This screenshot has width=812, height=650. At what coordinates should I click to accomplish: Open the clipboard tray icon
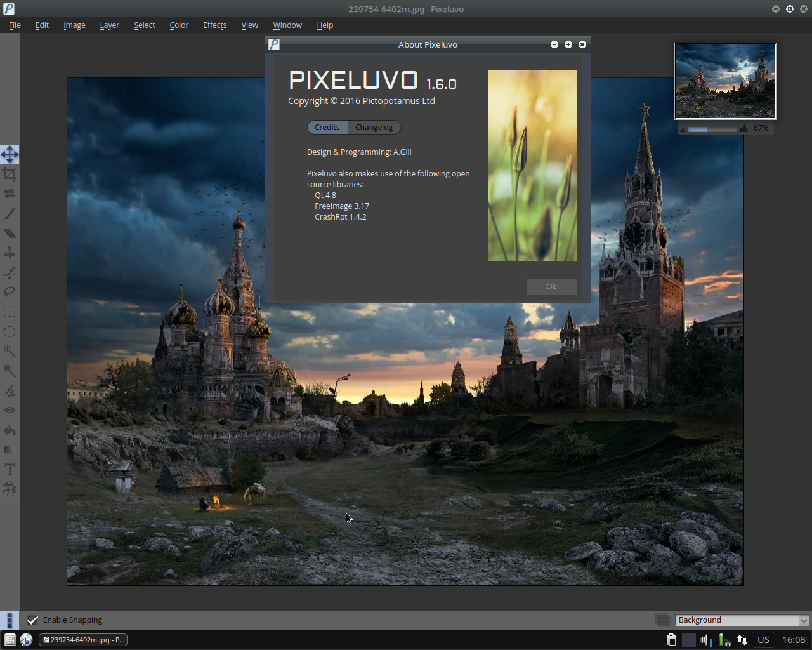pyautogui.click(x=671, y=640)
